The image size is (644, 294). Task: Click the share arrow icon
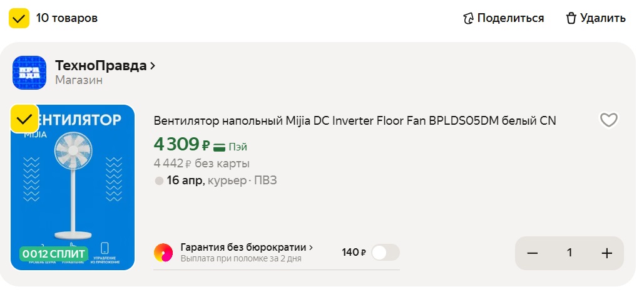click(x=468, y=18)
